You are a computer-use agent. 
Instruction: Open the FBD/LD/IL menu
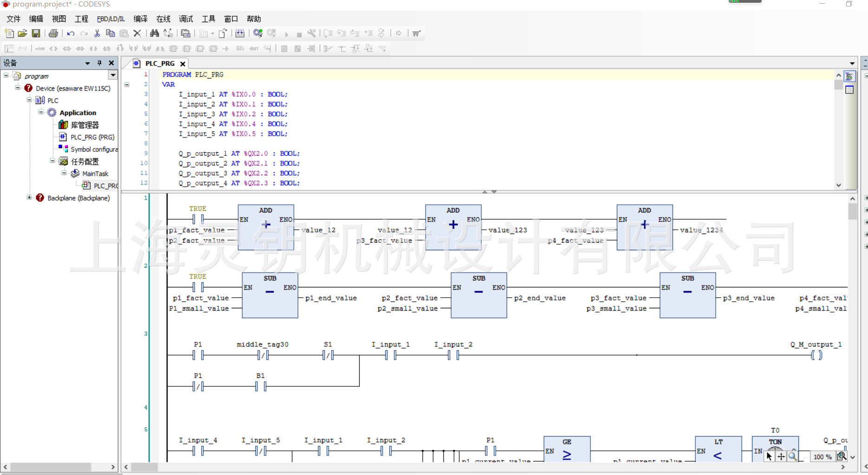[110, 19]
